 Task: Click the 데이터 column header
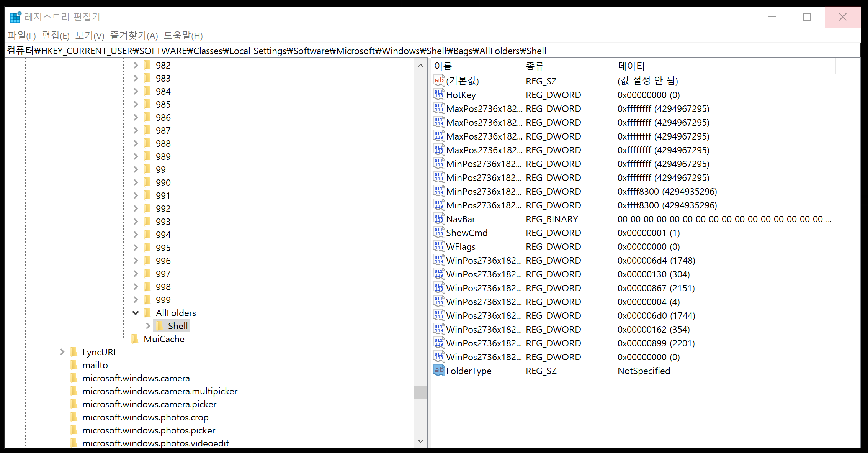pyautogui.click(x=631, y=66)
